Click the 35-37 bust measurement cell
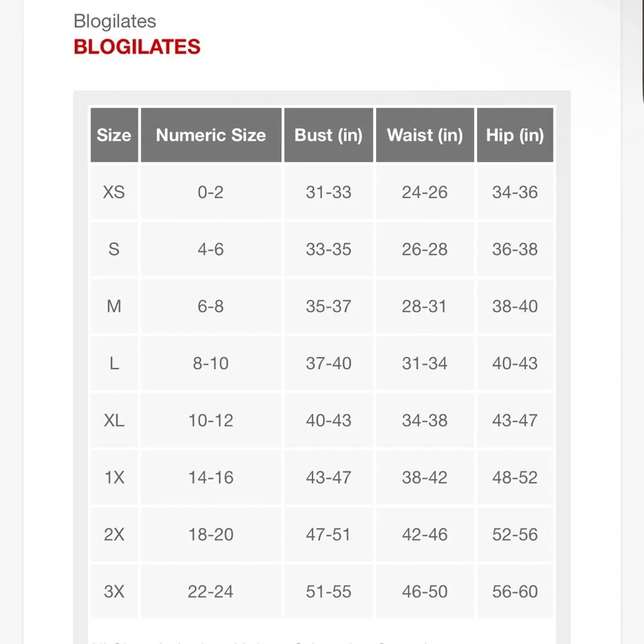The width and height of the screenshot is (644, 644). pyautogui.click(x=328, y=306)
